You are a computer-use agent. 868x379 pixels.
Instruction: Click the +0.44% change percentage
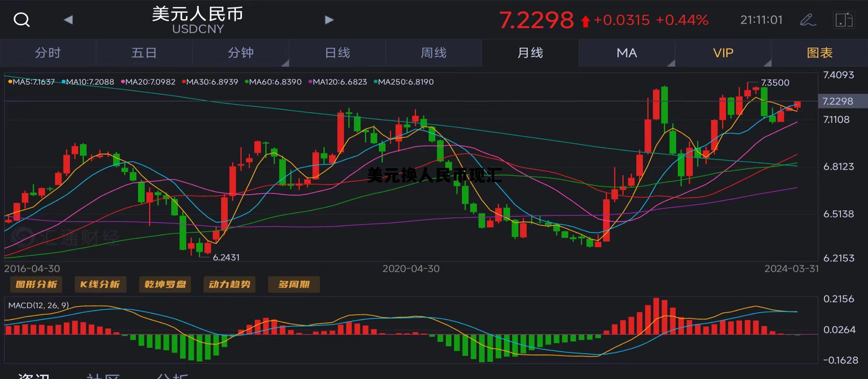682,20
